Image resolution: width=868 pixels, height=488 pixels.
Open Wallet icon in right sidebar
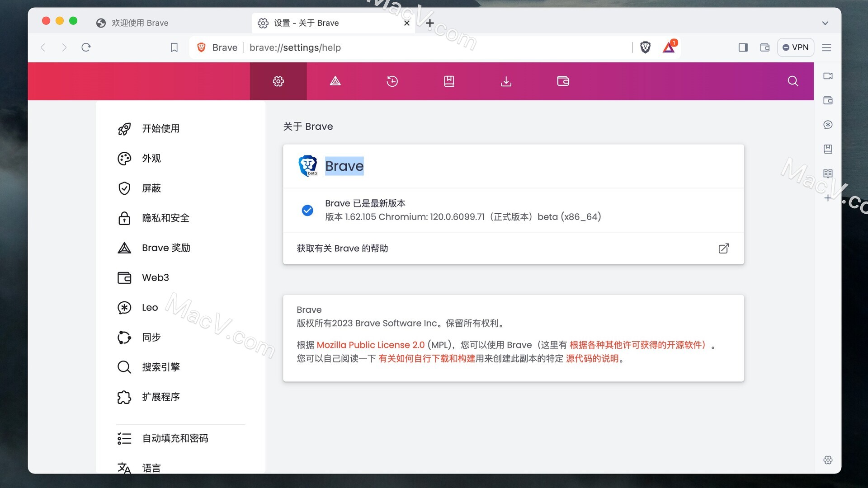pos(828,100)
